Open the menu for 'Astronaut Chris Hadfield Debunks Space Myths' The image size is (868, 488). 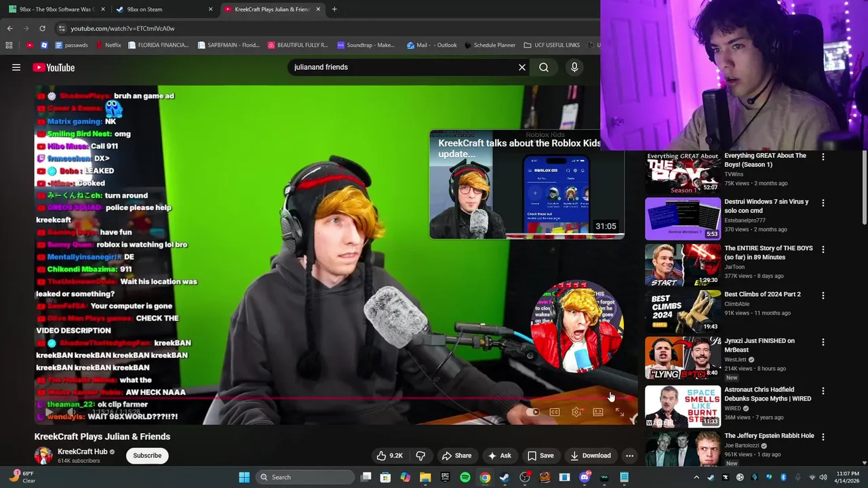coord(823,391)
